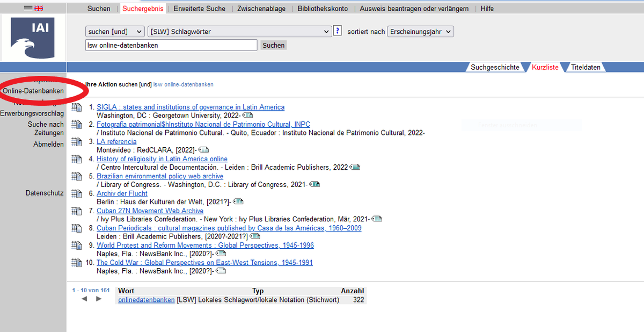Switch to the Kurzliste tab
This screenshot has width=644, height=332.
click(x=545, y=67)
